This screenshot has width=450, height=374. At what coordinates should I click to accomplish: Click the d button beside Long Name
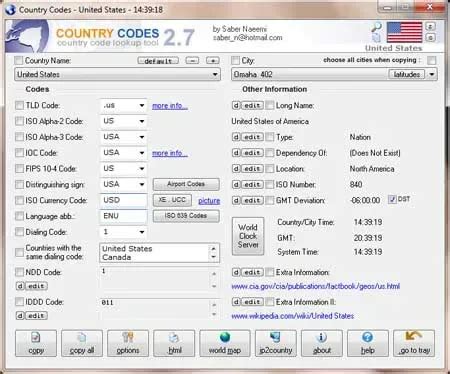point(236,105)
